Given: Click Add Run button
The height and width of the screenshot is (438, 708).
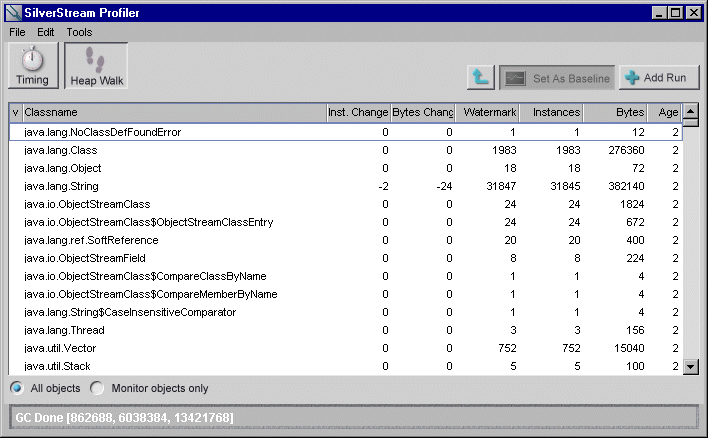Looking at the screenshot, I should [x=659, y=78].
